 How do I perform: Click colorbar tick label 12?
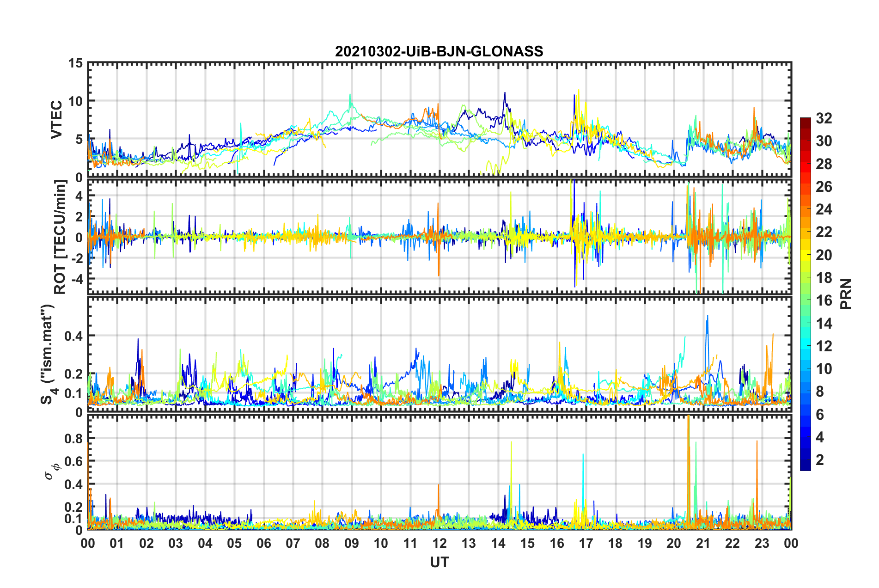(x=824, y=346)
